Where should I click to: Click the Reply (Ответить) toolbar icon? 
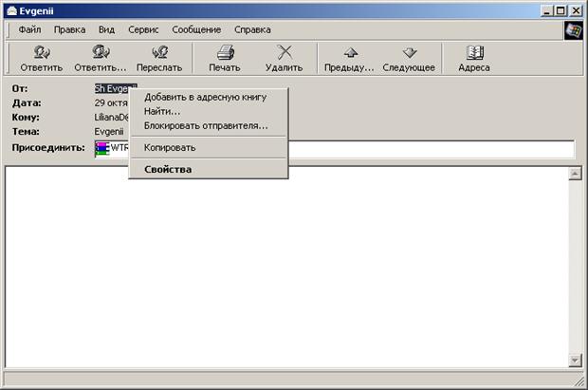click(41, 52)
